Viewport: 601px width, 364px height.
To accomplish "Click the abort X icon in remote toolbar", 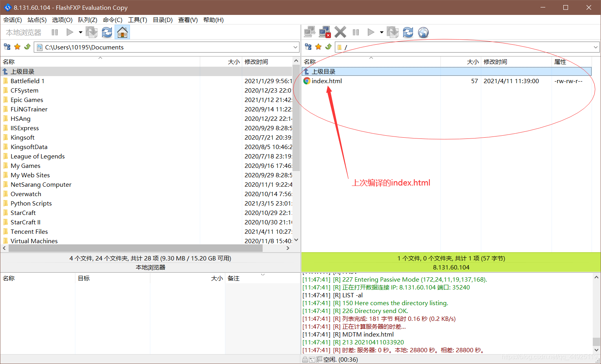I will [x=340, y=32].
